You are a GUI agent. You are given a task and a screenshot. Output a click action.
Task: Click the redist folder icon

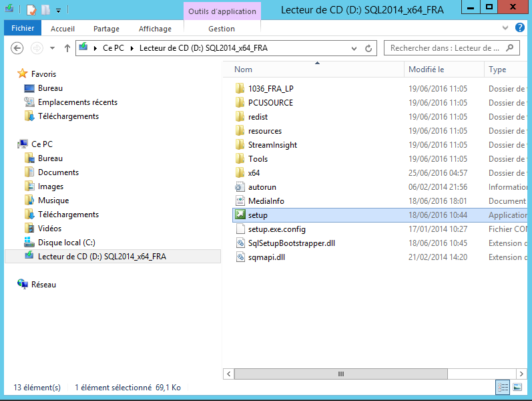click(240, 117)
